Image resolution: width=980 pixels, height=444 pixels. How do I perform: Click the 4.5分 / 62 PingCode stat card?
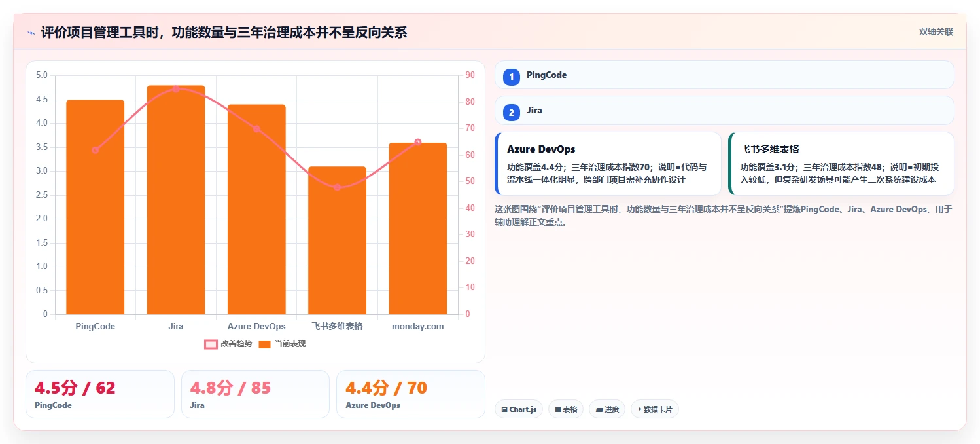coord(100,394)
